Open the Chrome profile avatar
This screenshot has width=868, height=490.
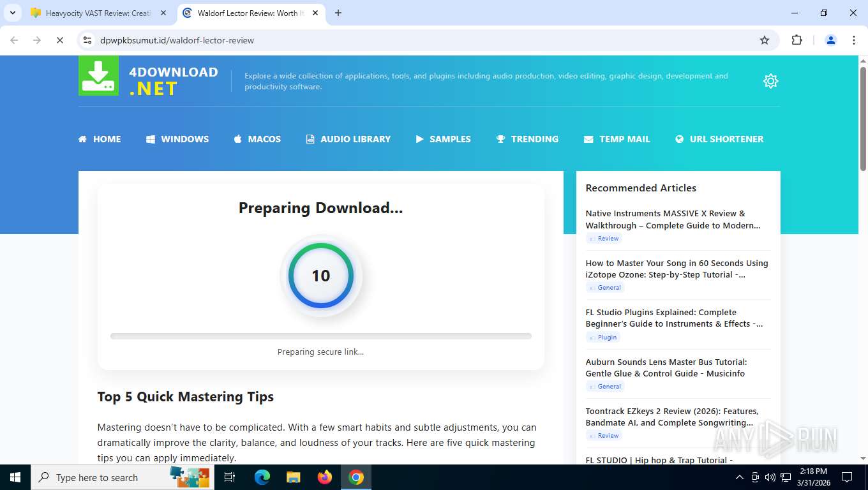pyautogui.click(x=831, y=40)
